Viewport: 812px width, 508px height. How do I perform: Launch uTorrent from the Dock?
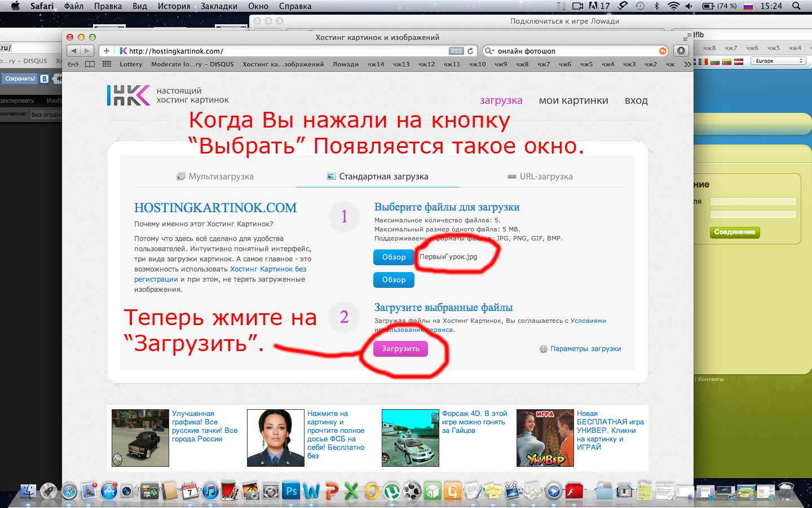click(x=392, y=492)
